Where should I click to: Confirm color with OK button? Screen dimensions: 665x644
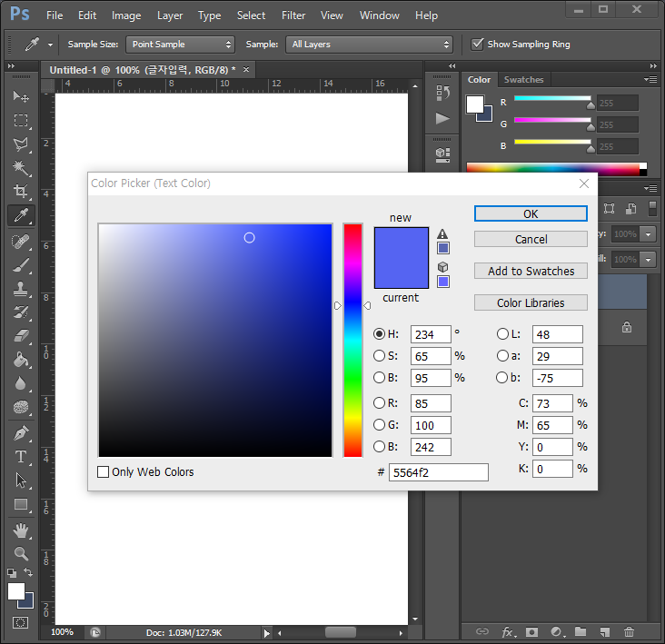click(531, 213)
